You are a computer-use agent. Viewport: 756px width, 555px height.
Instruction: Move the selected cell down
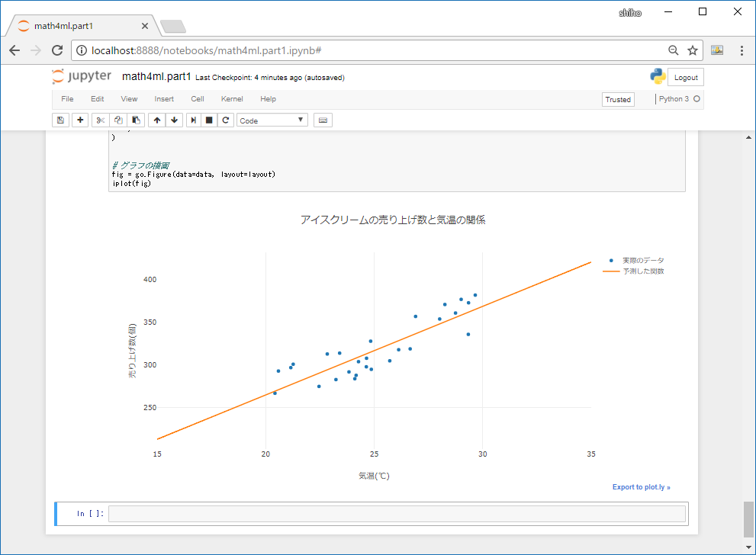175,120
